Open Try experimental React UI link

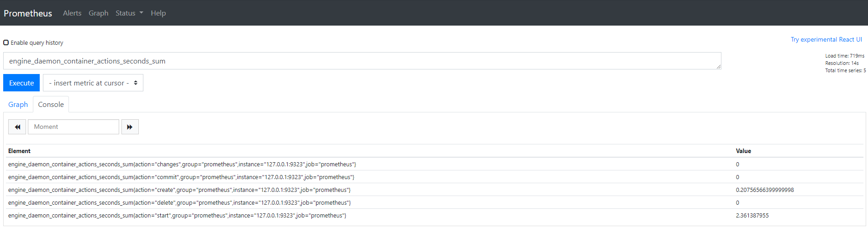tap(826, 40)
